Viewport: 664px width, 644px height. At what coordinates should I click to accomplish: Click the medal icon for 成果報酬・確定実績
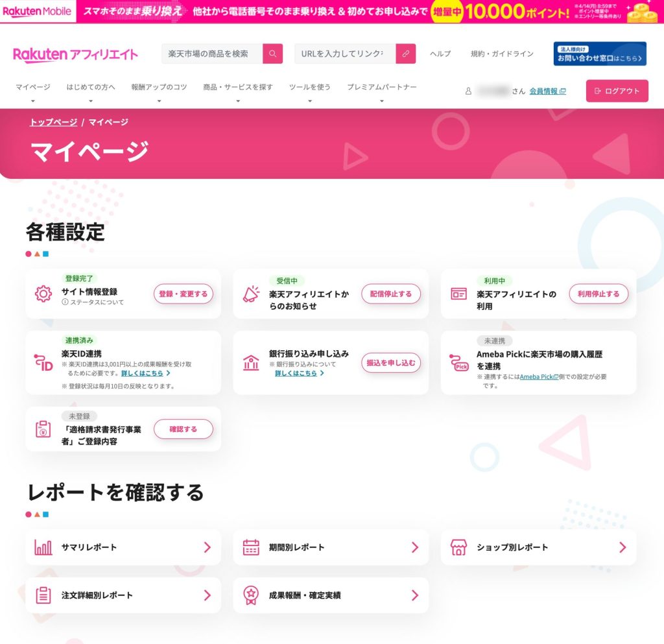click(x=251, y=595)
